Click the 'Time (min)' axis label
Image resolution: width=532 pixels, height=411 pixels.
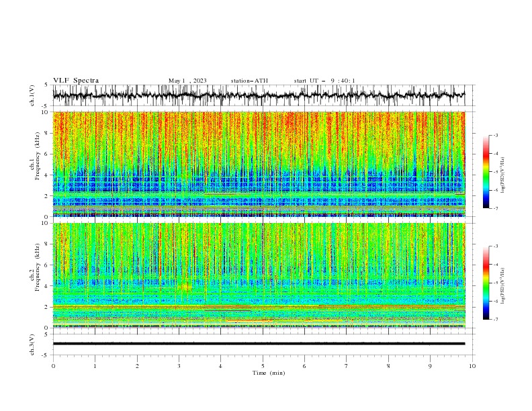[x=269, y=373]
